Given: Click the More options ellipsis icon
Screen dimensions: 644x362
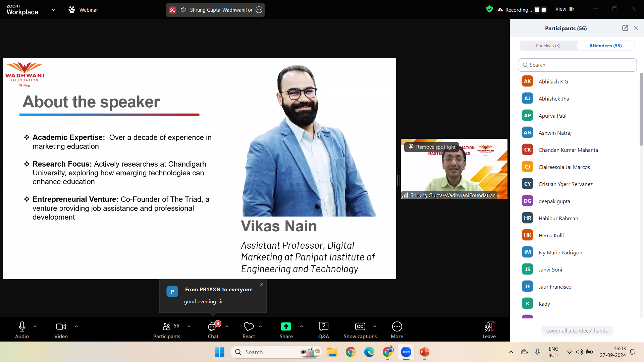Looking at the screenshot, I should (x=397, y=326).
